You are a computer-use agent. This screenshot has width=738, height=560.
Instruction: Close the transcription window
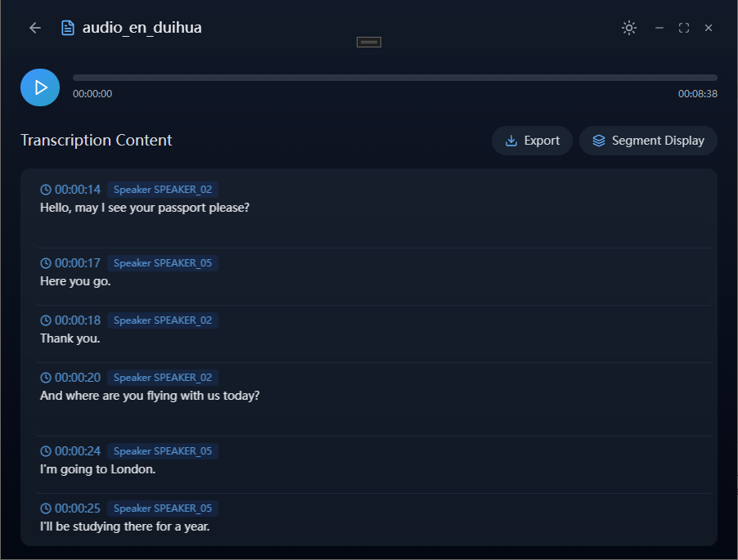pyautogui.click(x=709, y=29)
